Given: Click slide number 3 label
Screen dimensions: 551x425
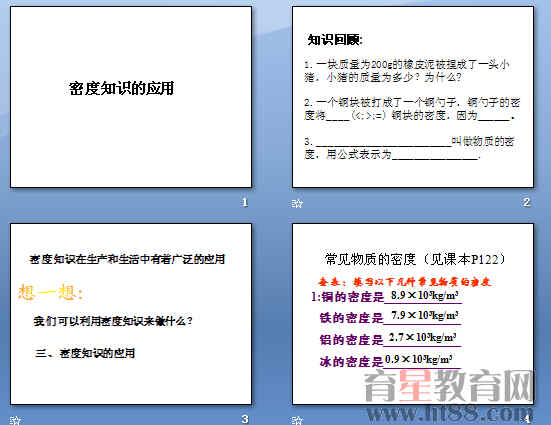Looking at the screenshot, I should coord(245,419).
